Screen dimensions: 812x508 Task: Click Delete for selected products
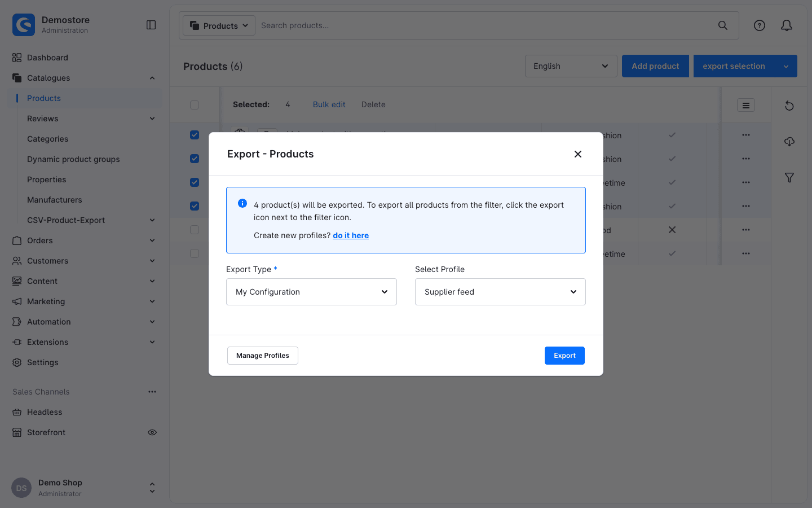[x=373, y=104]
